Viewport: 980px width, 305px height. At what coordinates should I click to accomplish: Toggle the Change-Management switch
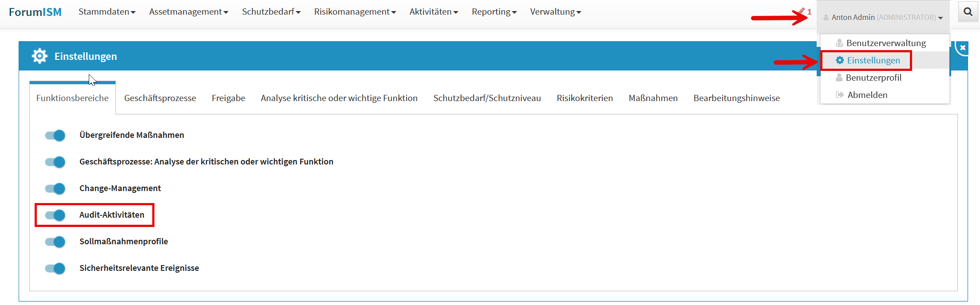55,188
